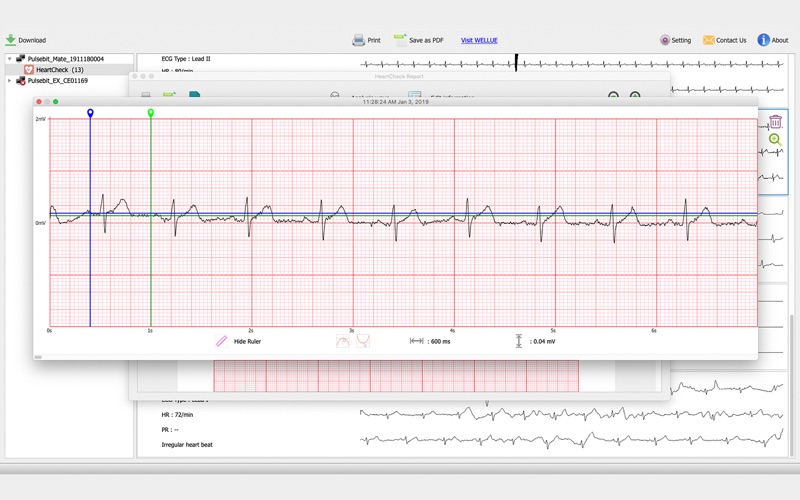Click the zoom in button in HeartCheck Report
The image size is (800, 500).
[635, 95]
